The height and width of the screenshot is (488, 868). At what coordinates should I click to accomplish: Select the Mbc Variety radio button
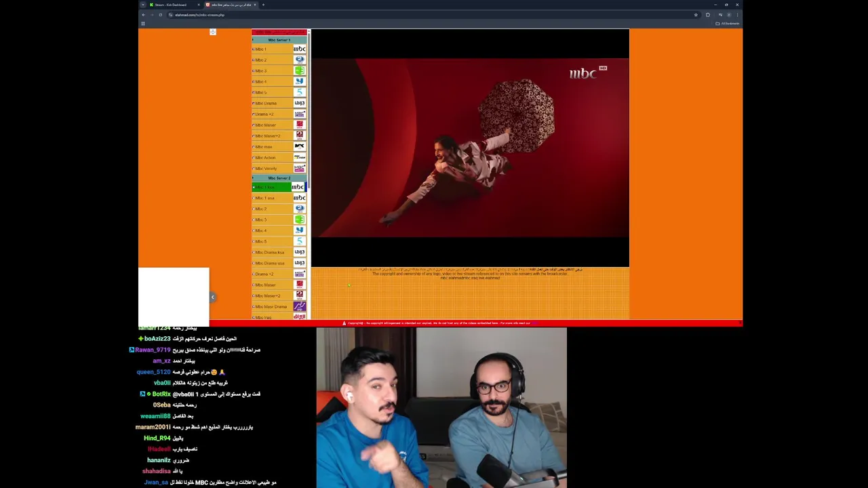[x=254, y=168]
